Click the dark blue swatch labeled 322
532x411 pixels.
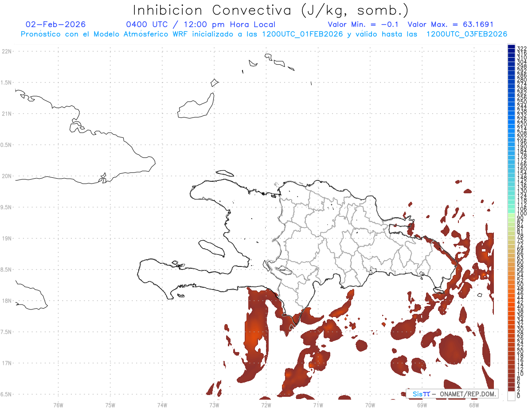pos(511,47)
